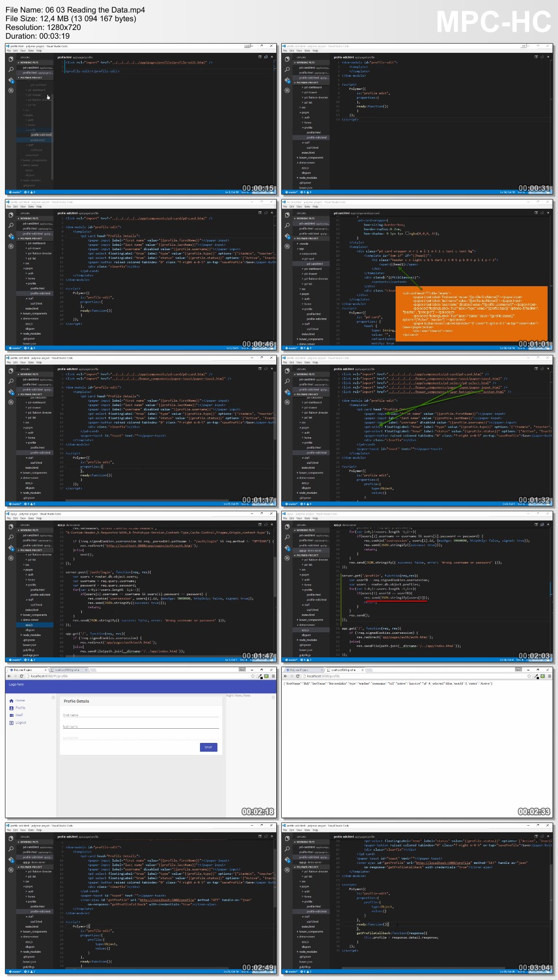
Task: Click Profile link in 00:02:18 browser sidebar
Action: [x=20, y=708]
